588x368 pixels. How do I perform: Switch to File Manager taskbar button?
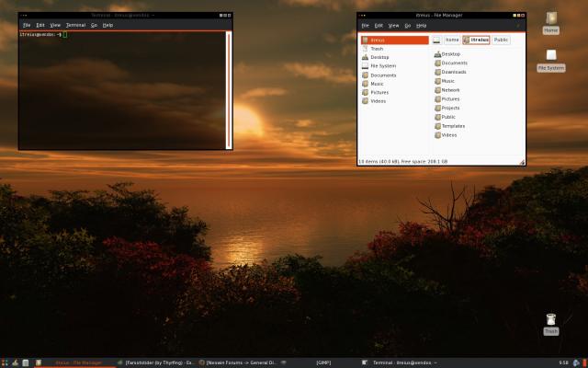(75, 362)
